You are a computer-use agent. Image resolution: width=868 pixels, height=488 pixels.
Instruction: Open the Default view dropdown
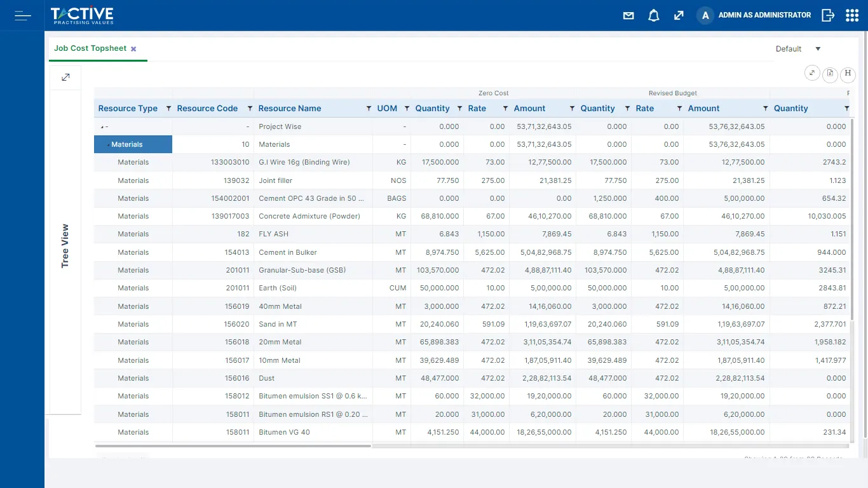[x=797, y=48]
